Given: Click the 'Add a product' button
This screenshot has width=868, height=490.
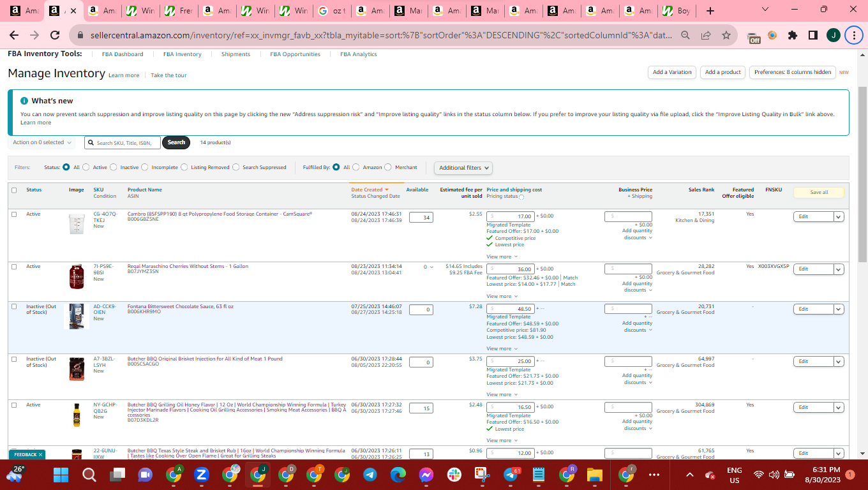Looking at the screenshot, I should [723, 72].
